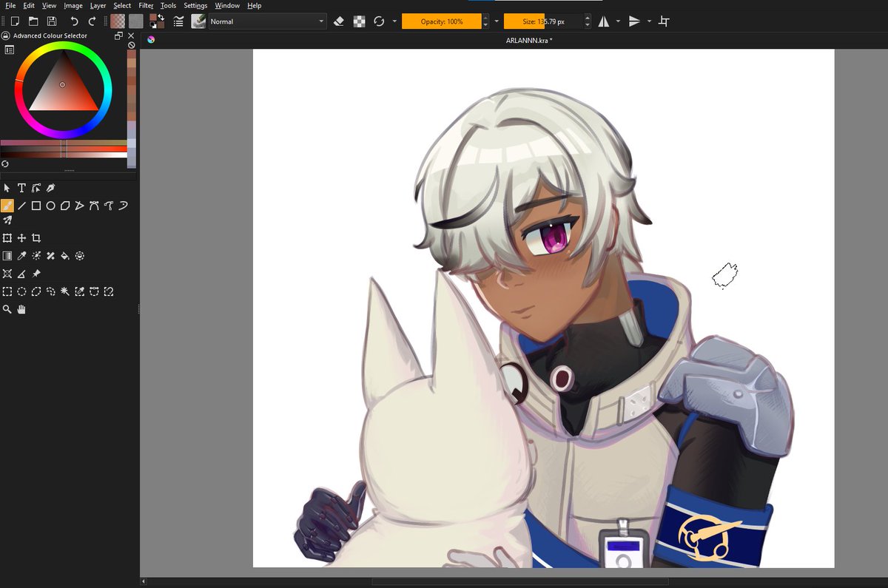Screen dimensions: 888x588
Task: Select the Polygonal Selection tool
Action: 36,291
